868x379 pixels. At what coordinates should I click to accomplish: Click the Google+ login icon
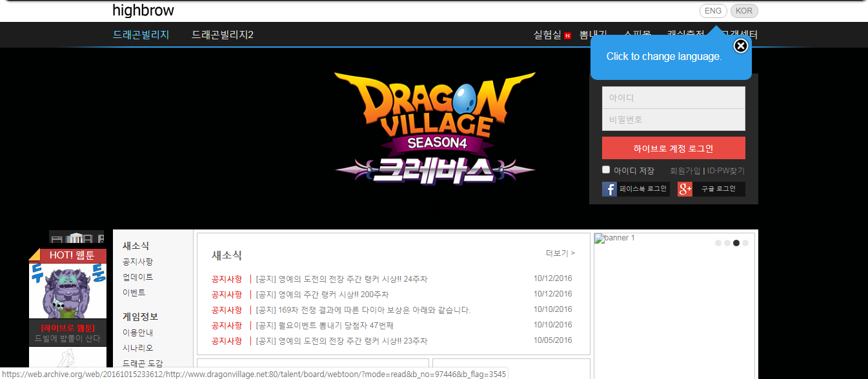coord(685,189)
